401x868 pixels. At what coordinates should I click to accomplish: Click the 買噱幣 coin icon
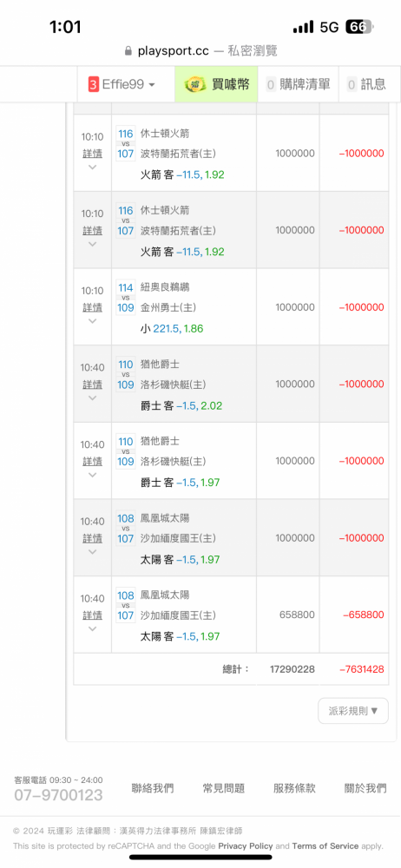click(194, 84)
